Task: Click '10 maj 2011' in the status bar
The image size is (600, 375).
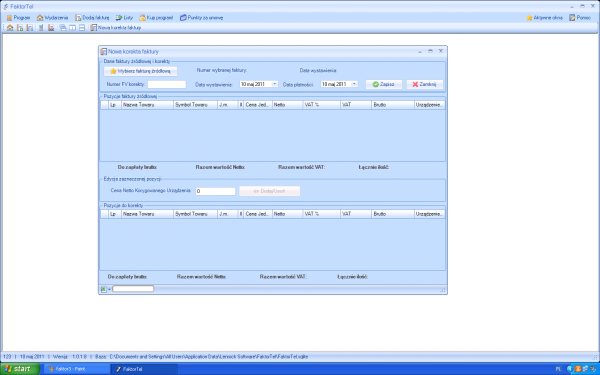Action: 32,357
